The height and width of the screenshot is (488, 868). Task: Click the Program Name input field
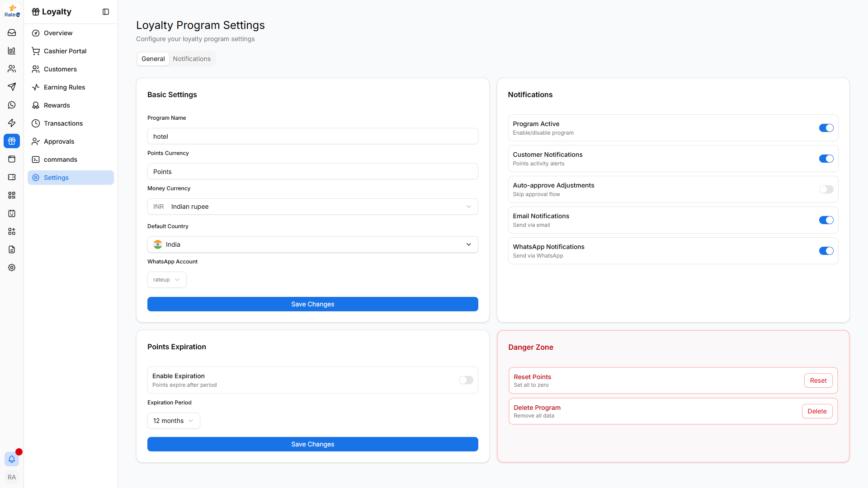tap(312, 136)
